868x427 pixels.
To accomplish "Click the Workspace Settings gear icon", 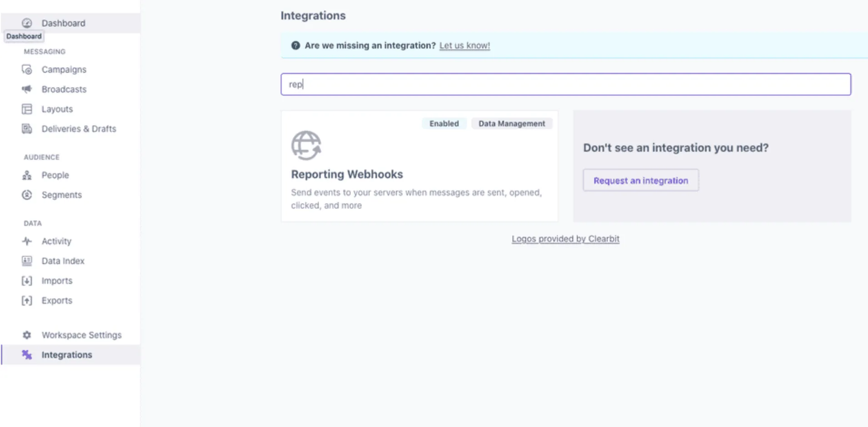I will pyautogui.click(x=27, y=335).
